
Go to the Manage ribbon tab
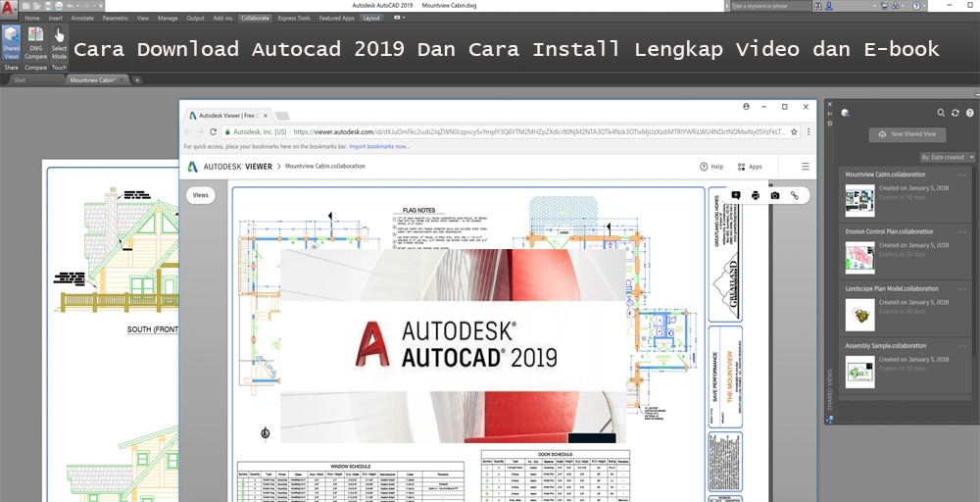[x=168, y=18]
